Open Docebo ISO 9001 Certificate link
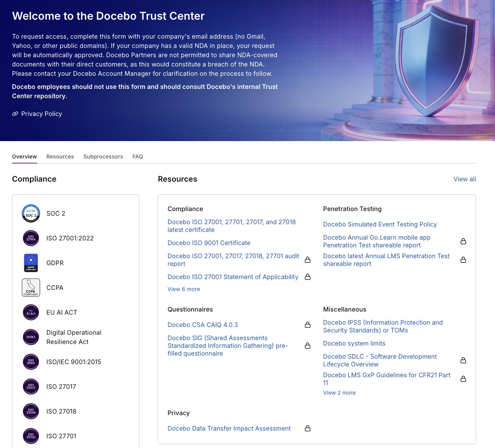 [x=209, y=243]
